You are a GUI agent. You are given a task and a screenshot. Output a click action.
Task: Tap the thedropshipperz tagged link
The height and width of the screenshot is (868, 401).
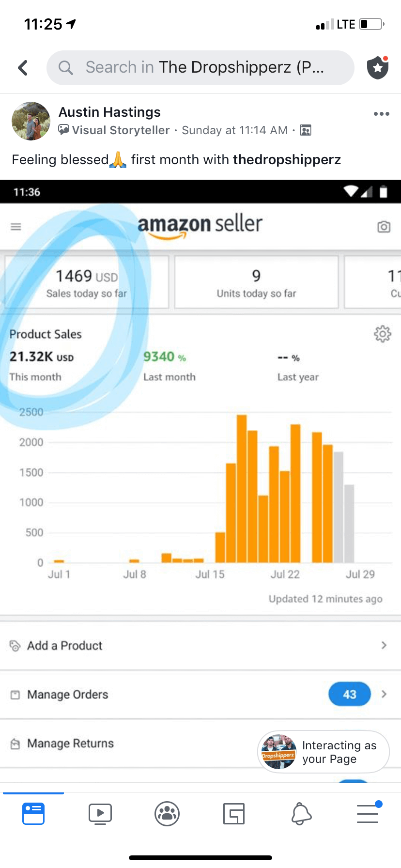coord(287,160)
